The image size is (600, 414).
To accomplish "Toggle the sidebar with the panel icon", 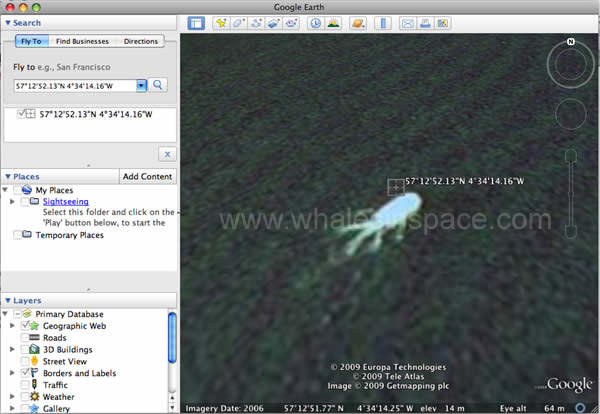I will click(196, 23).
